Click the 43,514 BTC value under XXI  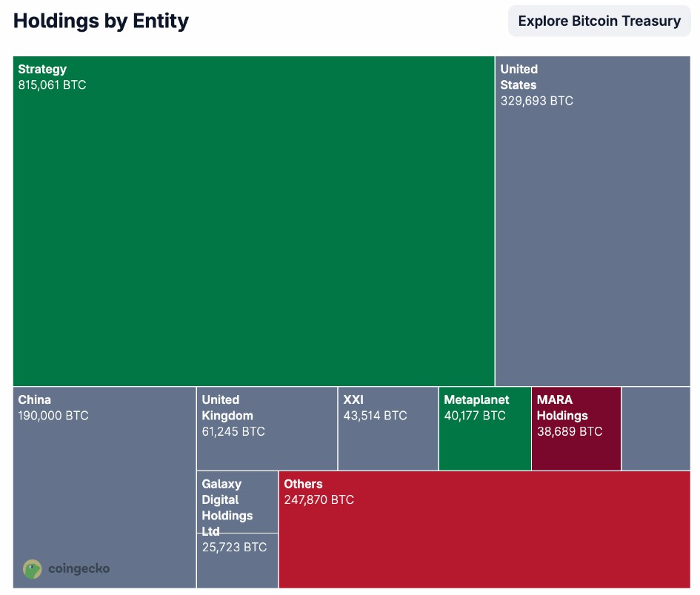[375, 416]
